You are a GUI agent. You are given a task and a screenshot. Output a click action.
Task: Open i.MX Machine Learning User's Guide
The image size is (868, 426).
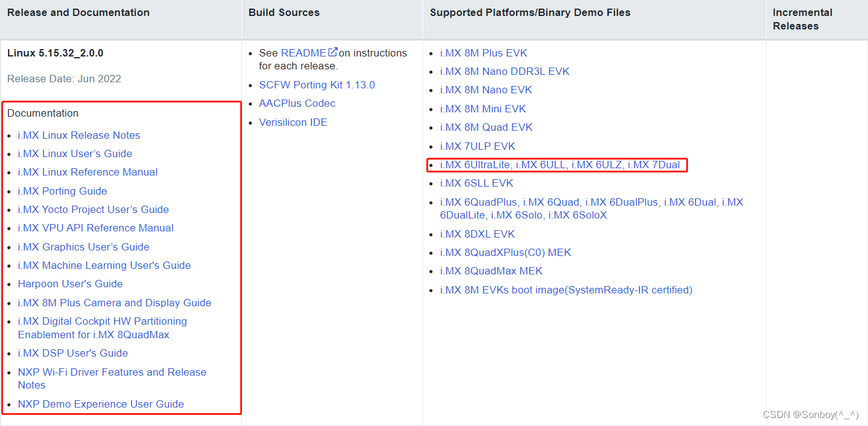pos(104,265)
